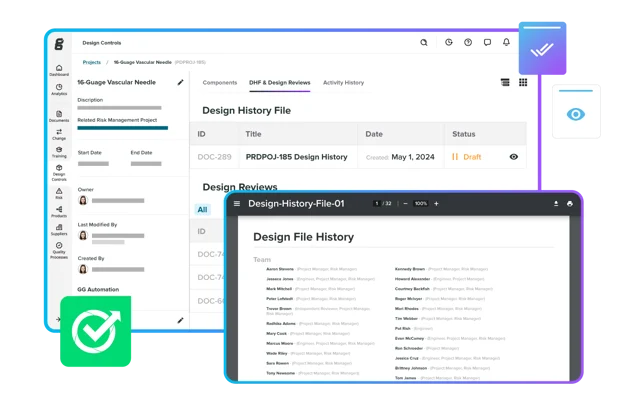Image resolution: width=622 pixels, height=394 pixels.
Task: Click the Projects breadcrumb link
Action: pyautogui.click(x=92, y=62)
